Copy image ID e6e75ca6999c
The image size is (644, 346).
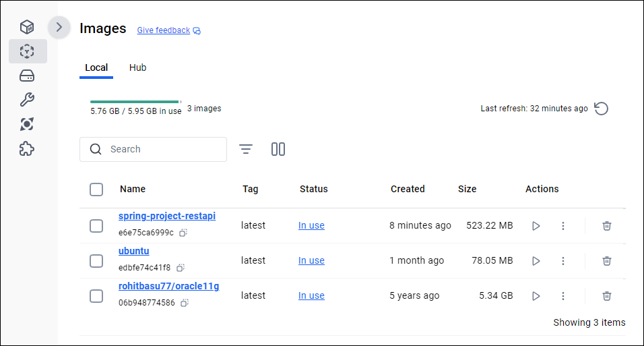pos(183,233)
